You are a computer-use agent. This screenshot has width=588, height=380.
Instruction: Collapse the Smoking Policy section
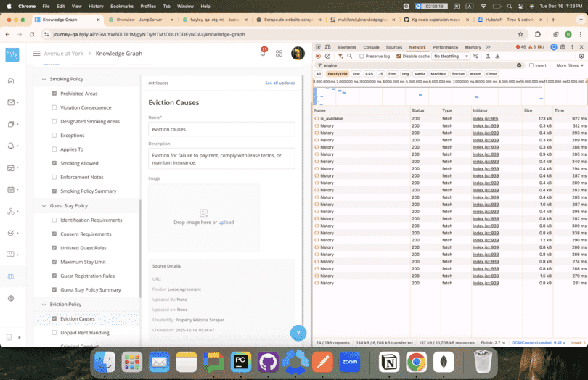click(x=44, y=79)
